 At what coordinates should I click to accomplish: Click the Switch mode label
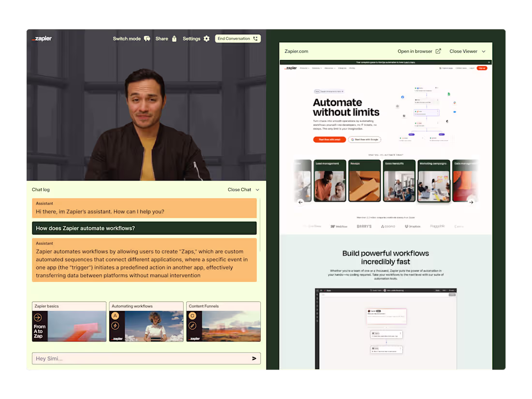click(x=127, y=39)
